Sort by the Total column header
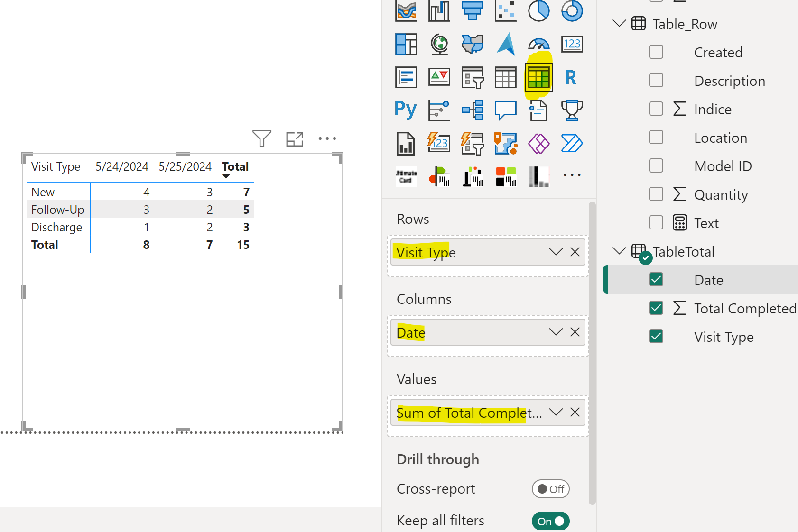Screen dimensions: 798x532 coord(235,167)
